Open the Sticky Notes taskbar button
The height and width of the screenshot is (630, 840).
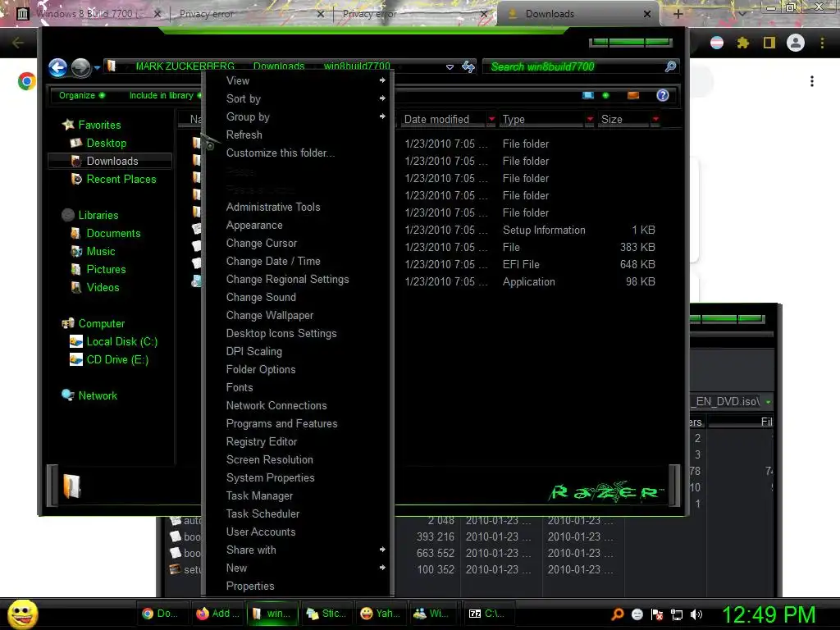(x=326, y=614)
